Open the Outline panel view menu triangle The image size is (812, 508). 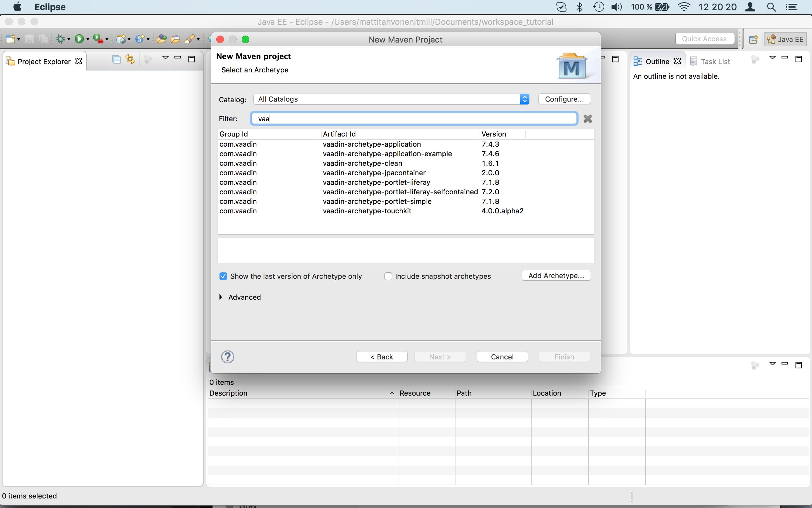coord(773,57)
